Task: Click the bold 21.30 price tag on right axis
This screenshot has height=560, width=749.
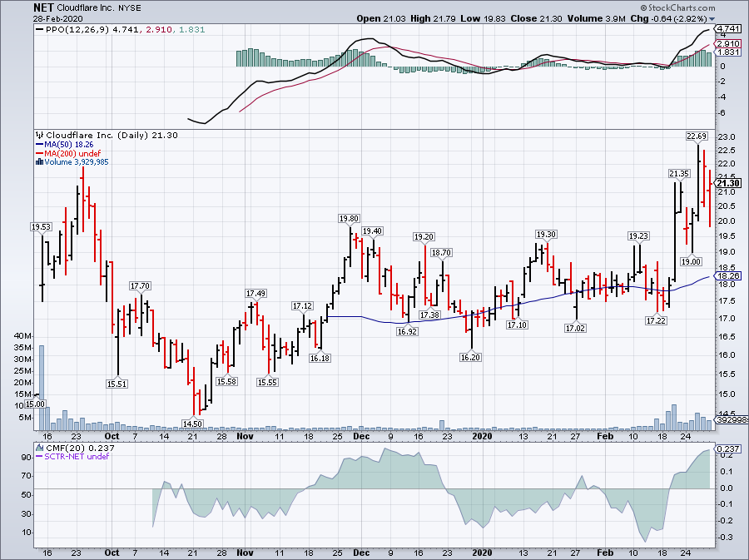Action: pos(728,183)
